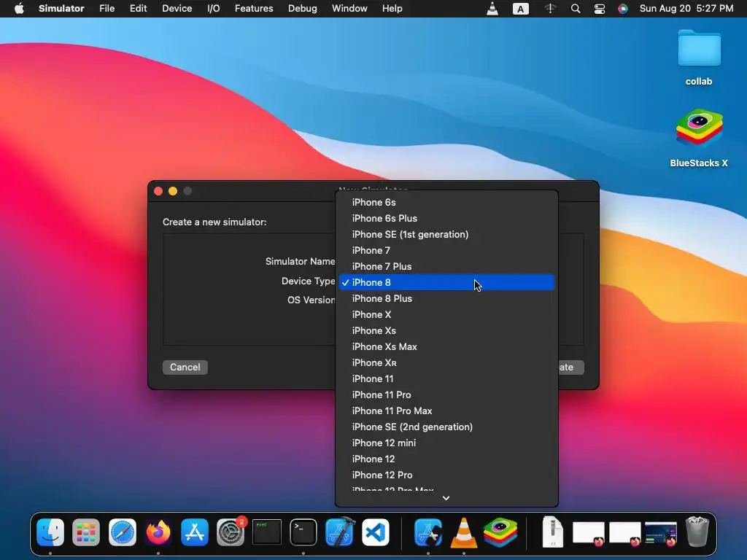This screenshot has height=560, width=747.
Task: Open the App Store dock icon
Action: point(194,532)
